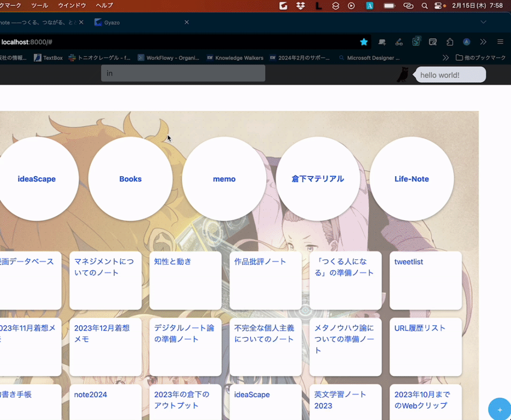Open the 2024年2月のサポー bookmark
Screen dimensions: 511x420
(x=299, y=58)
